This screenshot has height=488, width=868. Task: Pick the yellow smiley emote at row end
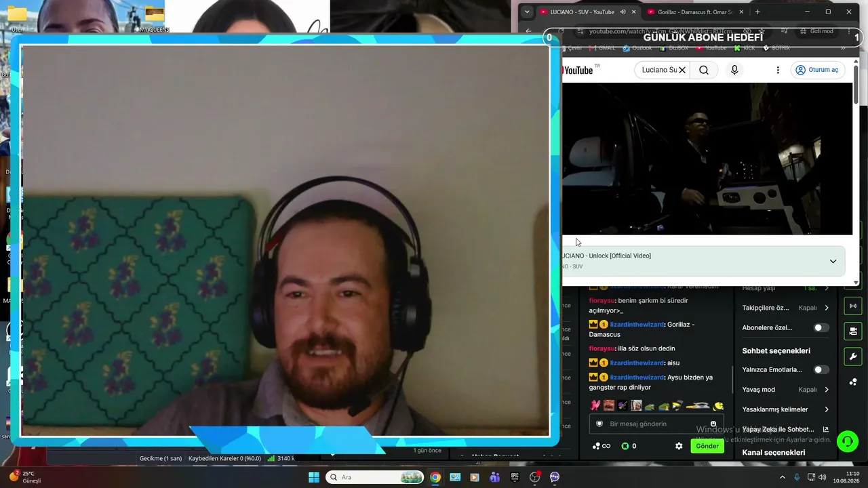tap(718, 406)
